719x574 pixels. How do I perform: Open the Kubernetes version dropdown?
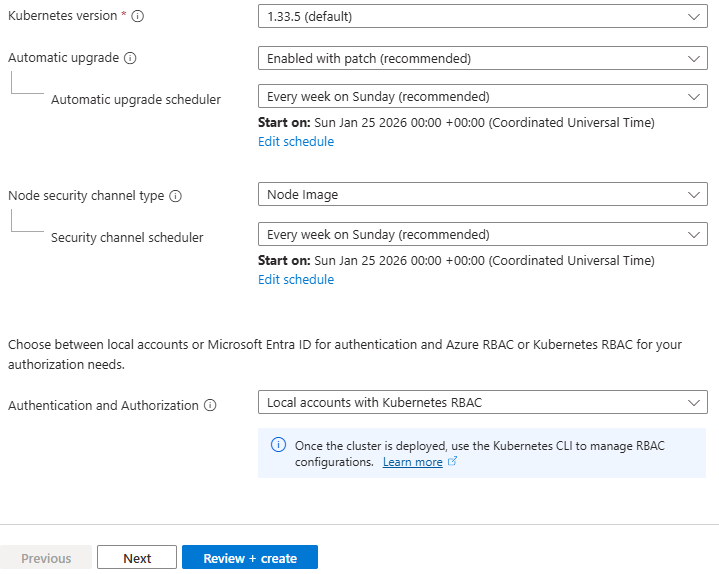(482, 16)
